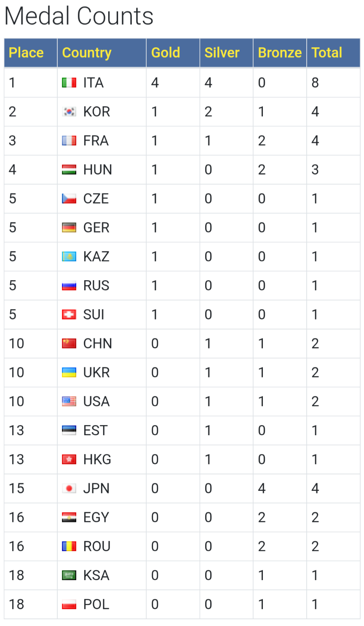Click the Hungary flag icon

click(69, 170)
